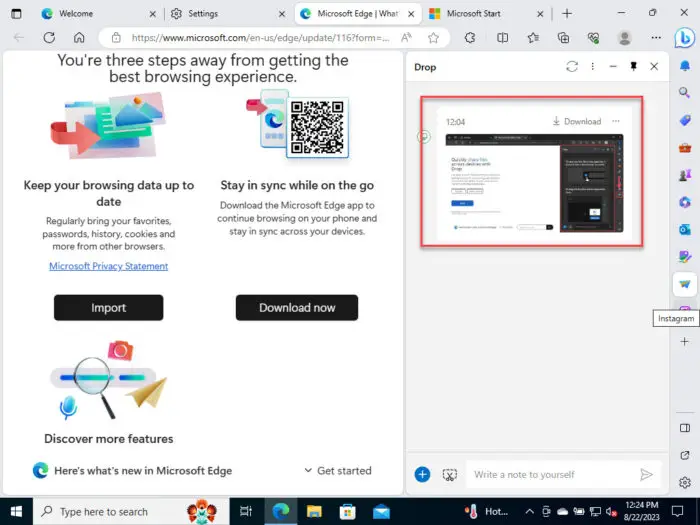
Task: Send the note with arrow icon
Action: (x=646, y=475)
